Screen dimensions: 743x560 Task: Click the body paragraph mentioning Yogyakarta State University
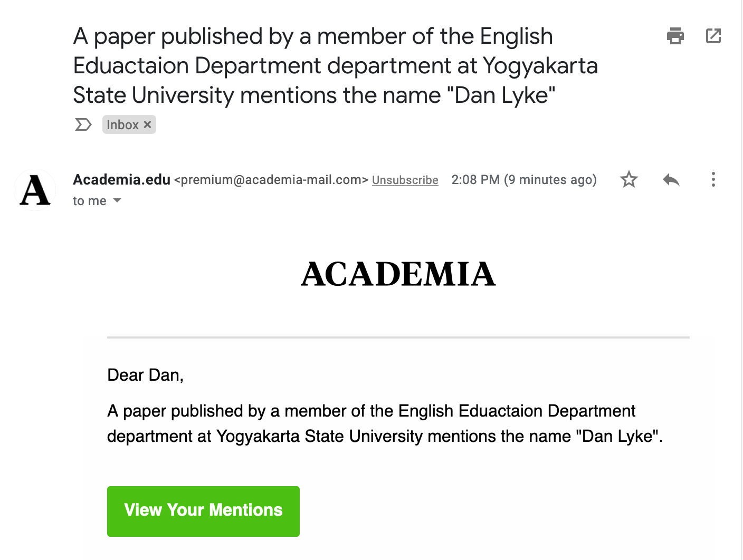[384, 423]
